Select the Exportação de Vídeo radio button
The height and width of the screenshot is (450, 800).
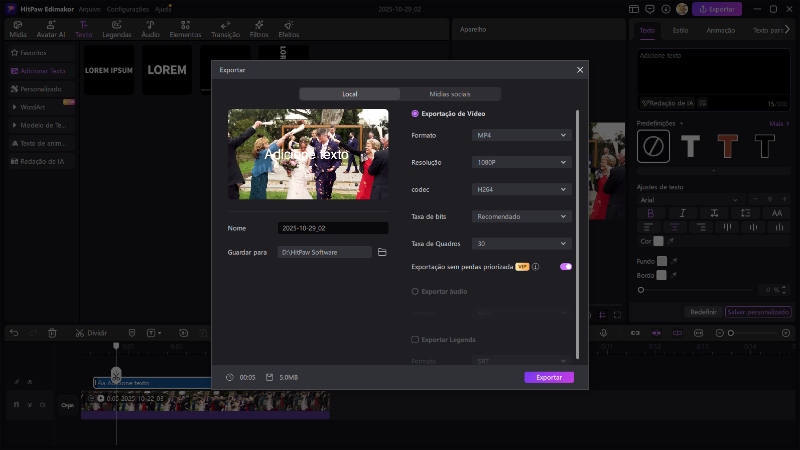[x=416, y=113]
